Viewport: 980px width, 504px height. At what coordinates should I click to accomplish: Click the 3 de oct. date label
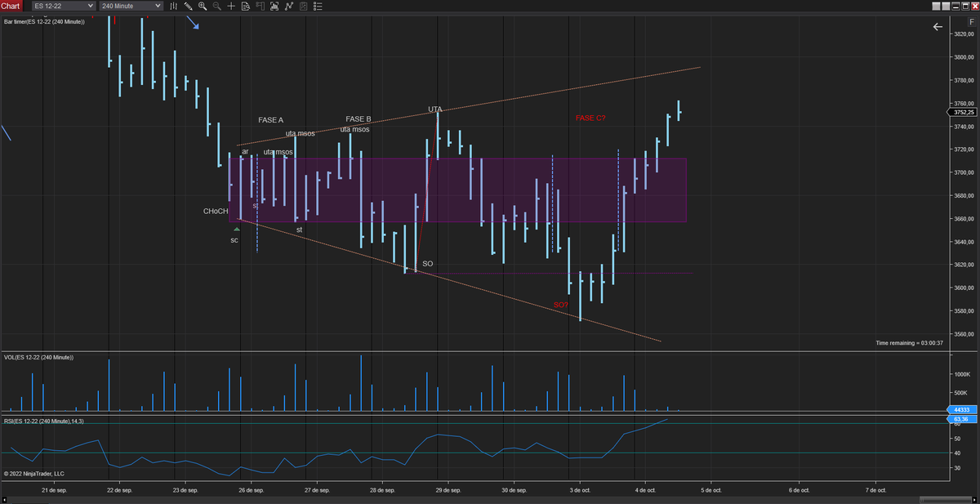(580, 490)
